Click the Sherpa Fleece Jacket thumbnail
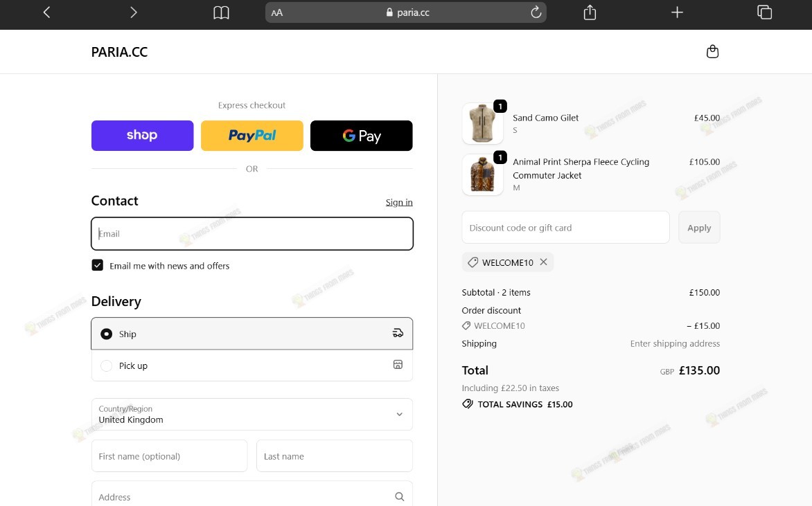This screenshot has height=506, width=812. (x=483, y=175)
